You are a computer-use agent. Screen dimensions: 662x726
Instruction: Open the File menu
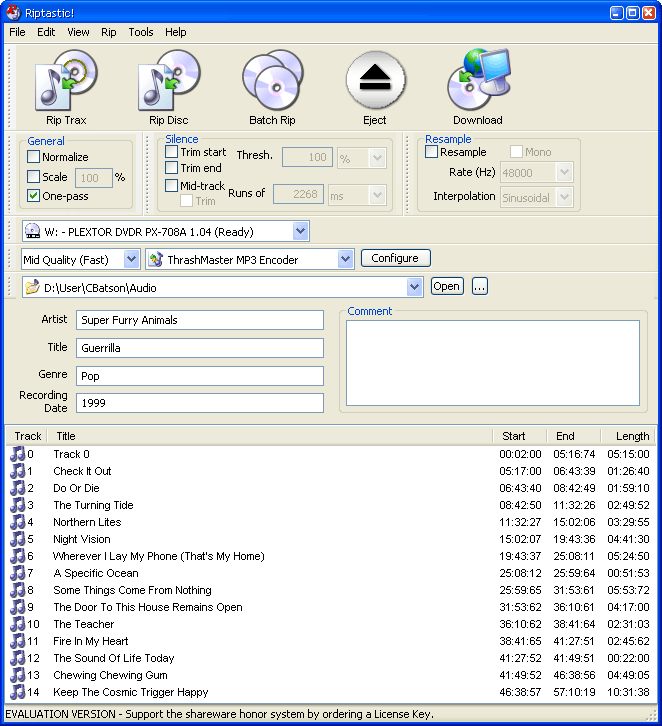(x=17, y=32)
